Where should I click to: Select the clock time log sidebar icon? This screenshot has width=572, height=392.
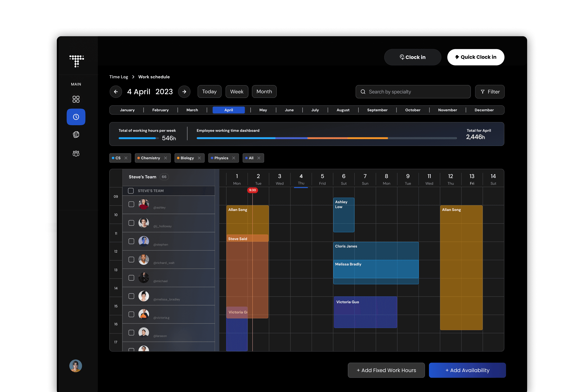76,117
